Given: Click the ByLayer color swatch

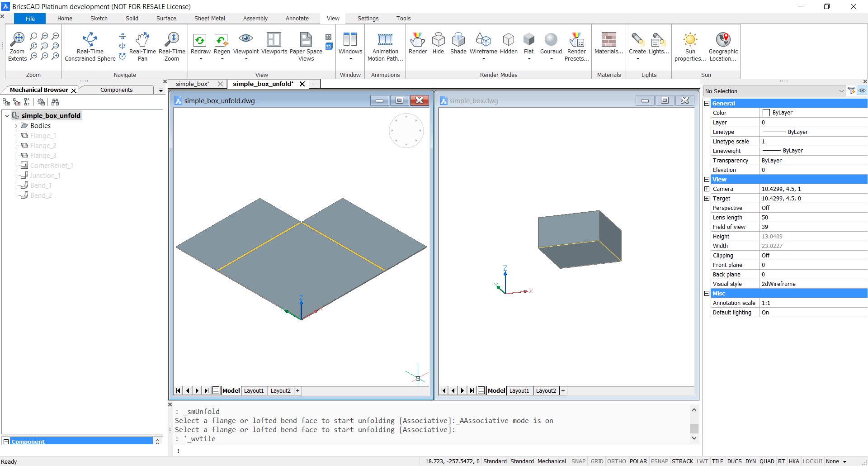Looking at the screenshot, I should coord(766,113).
